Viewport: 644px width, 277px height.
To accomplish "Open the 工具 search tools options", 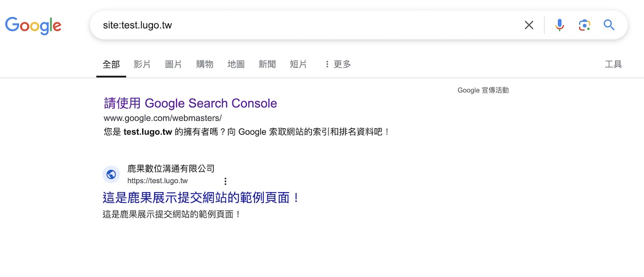I will click(613, 64).
